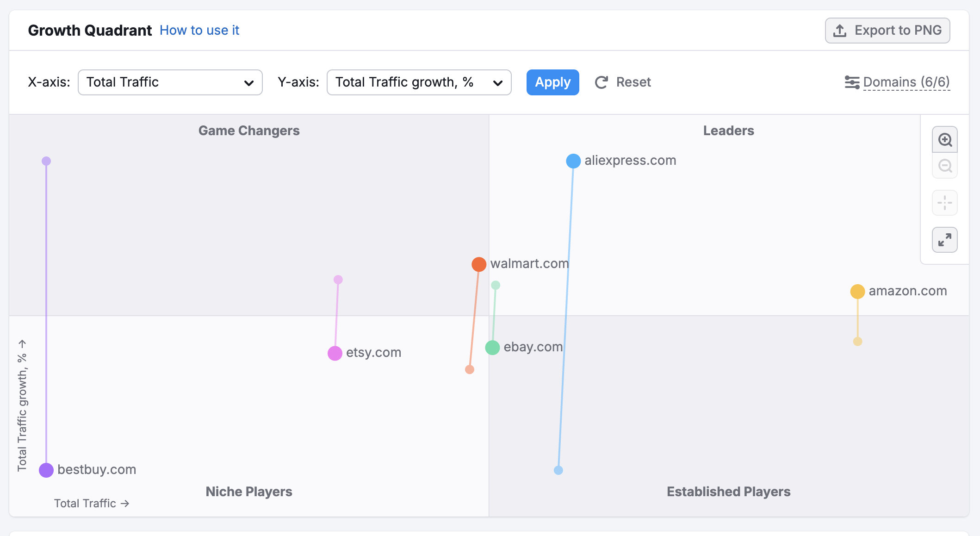The image size is (980, 536).
Task: Open the Y-axis Total Traffic growth dropdown
Action: coord(419,82)
